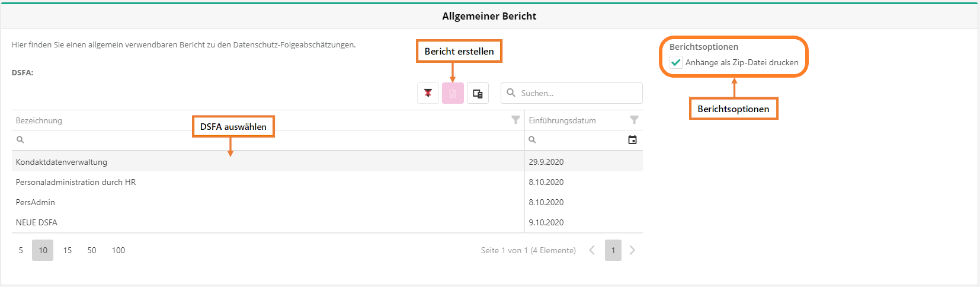Toggle Anhänge als Zip-Datei drucken checkbox
980x287 pixels.
(675, 62)
